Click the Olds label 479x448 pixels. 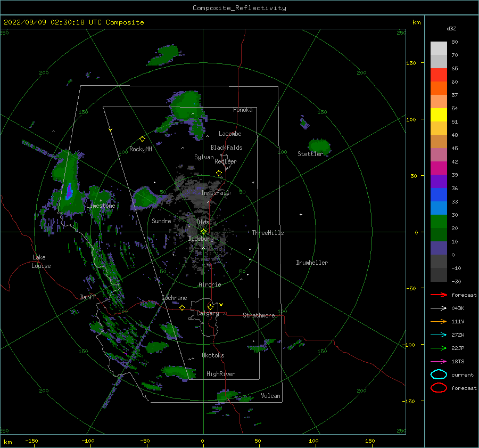203,222
